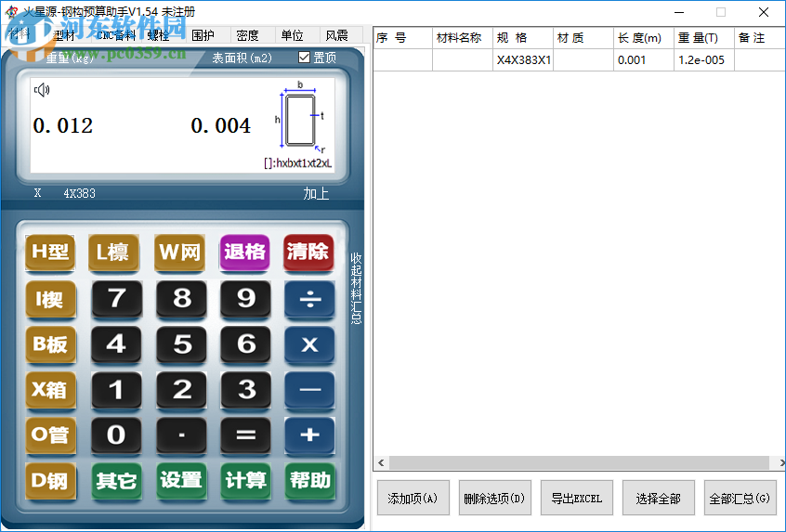Click the multiplication operator key
The image size is (786, 532).
[x=309, y=344]
